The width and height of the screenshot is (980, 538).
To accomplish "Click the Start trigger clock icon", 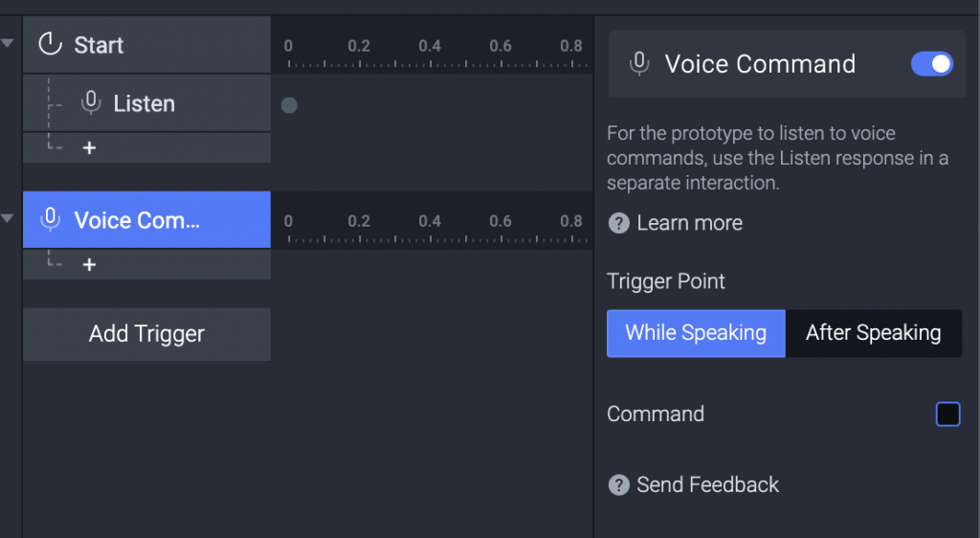I will 49,44.
